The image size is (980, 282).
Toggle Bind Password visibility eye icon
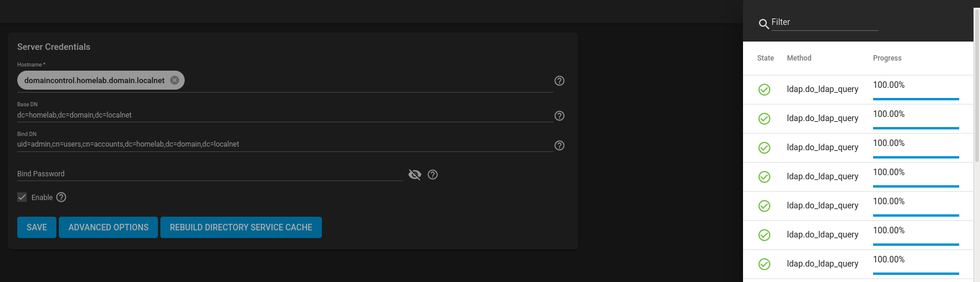point(415,175)
